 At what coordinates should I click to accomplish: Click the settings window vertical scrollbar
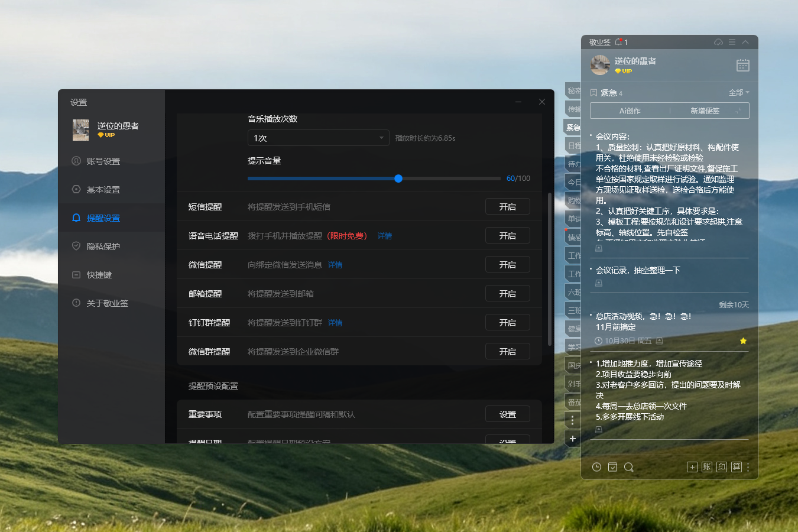tap(550, 269)
